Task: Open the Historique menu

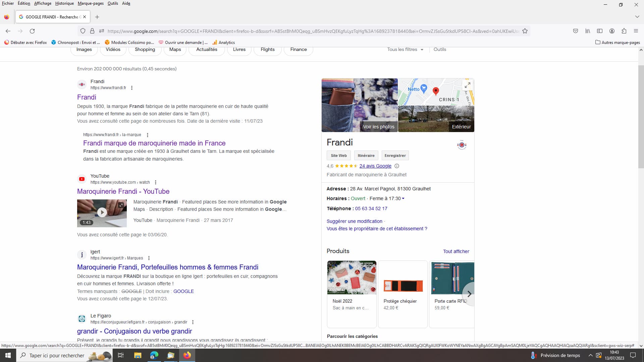Action: click(64, 3)
